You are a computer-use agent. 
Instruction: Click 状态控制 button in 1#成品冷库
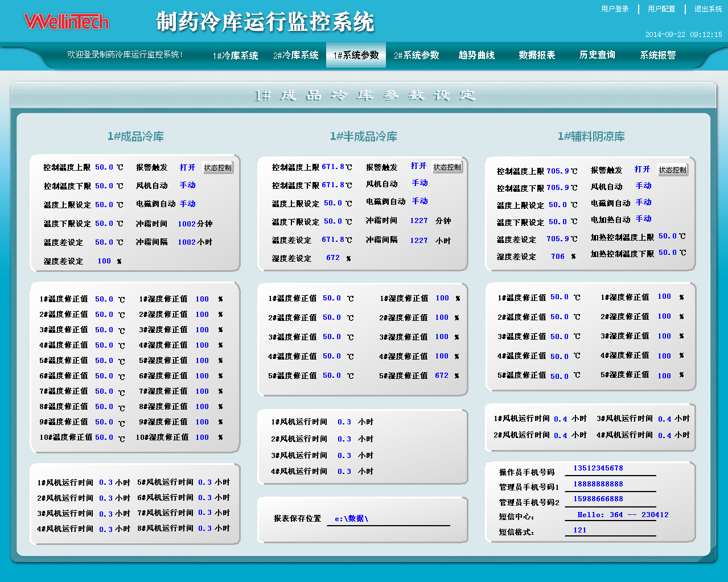coord(218,168)
